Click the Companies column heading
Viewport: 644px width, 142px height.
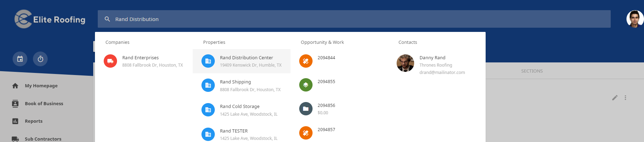[117, 42]
